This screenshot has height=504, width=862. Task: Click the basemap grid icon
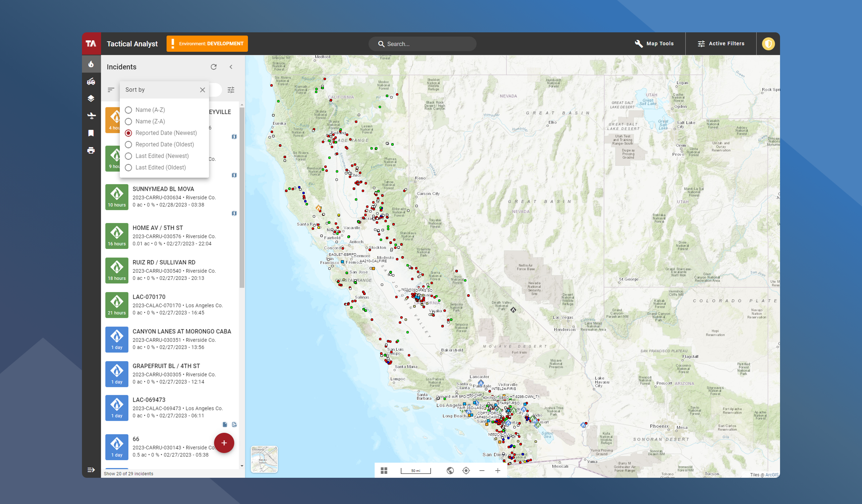point(384,471)
